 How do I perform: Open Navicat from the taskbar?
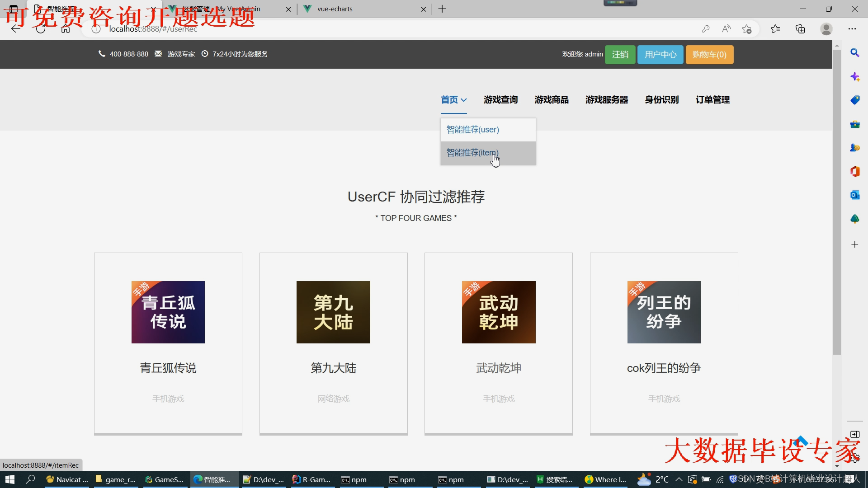pyautogui.click(x=67, y=479)
